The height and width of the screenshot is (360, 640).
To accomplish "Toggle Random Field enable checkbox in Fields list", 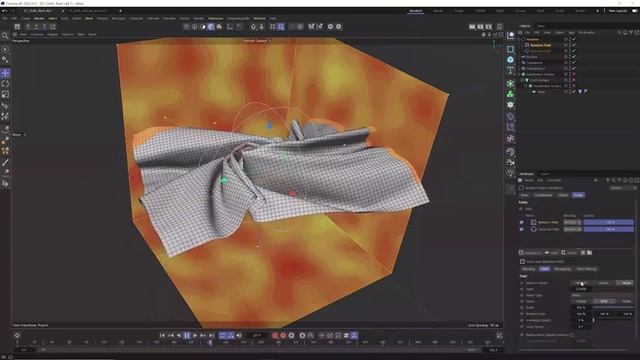I will coord(521,222).
